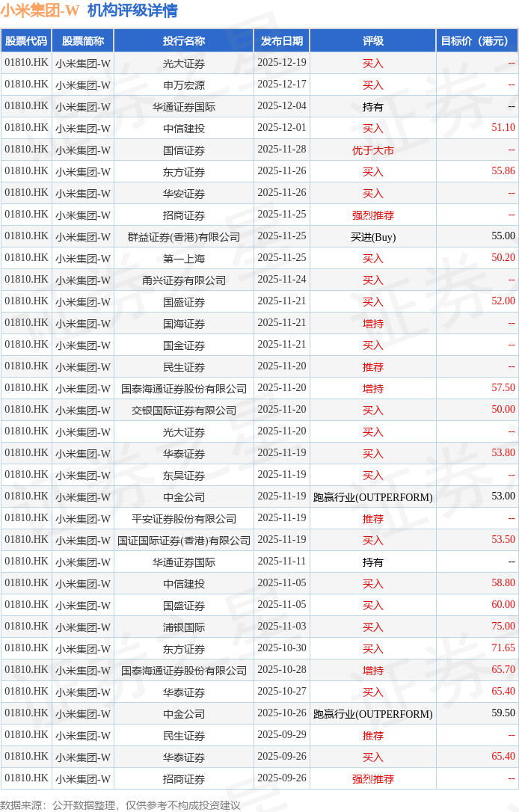Click the 股票简称 column header
519x812 pixels.
click(x=83, y=41)
